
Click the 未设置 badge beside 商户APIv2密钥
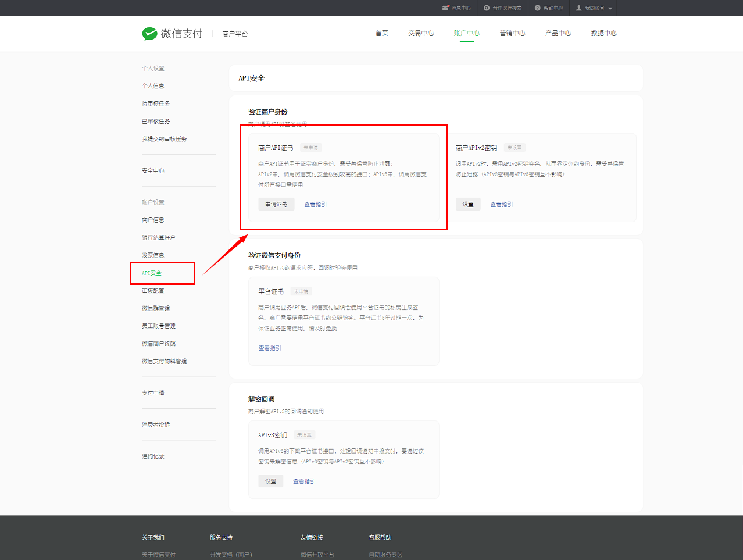pyautogui.click(x=515, y=148)
